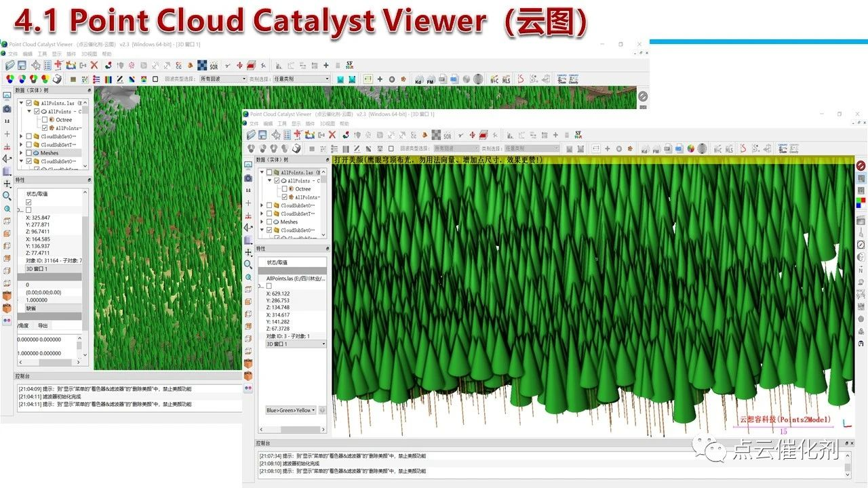Viewport: 868px width, 488px height.
Task: Open 任意类别 dropdown in back window
Action: pyautogui.click(x=301, y=79)
